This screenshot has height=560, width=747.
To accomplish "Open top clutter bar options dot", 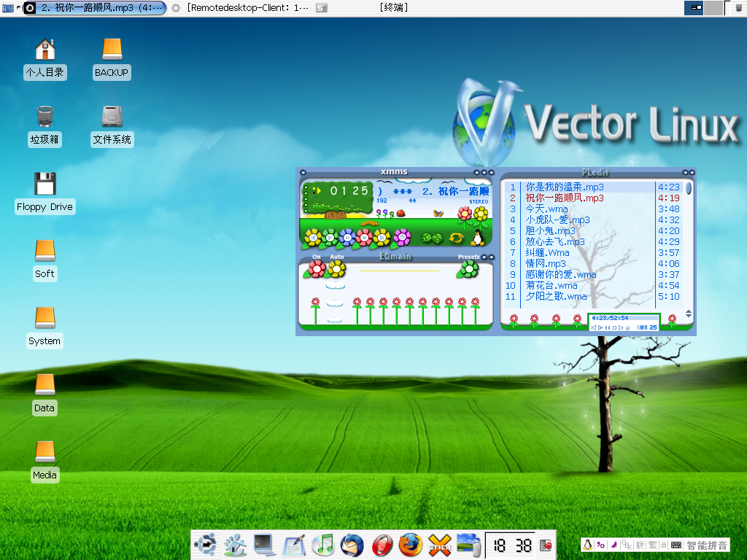I will click(x=306, y=187).
